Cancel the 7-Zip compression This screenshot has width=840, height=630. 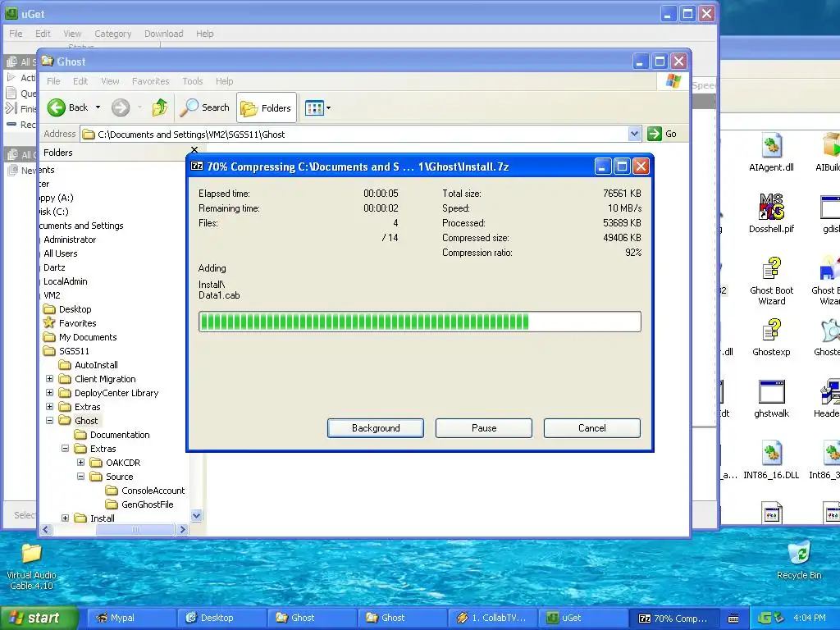[x=592, y=428]
